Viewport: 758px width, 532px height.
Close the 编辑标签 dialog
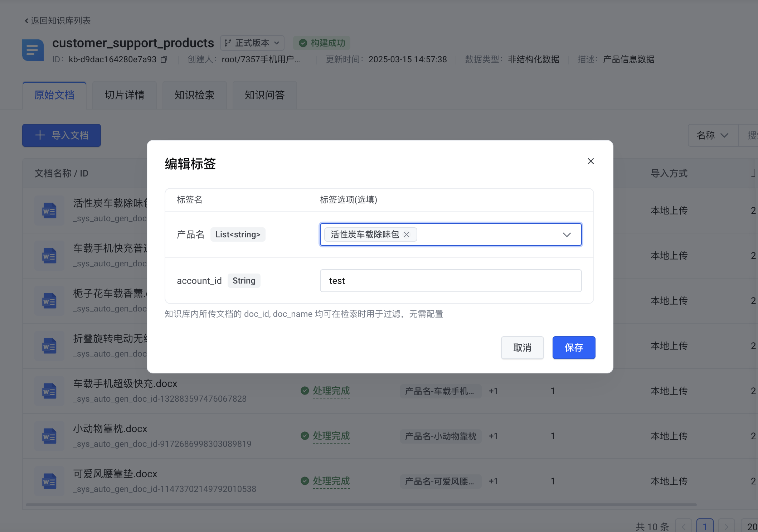click(591, 161)
